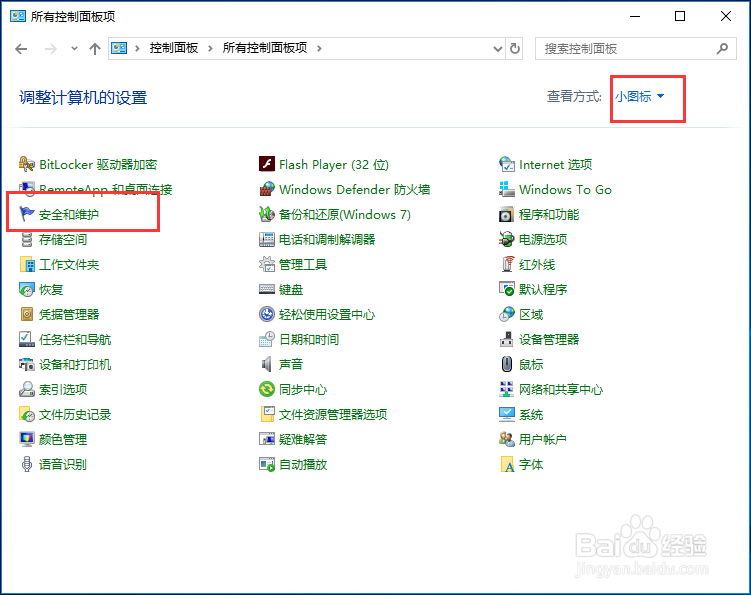751x595 pixels.
Task: Open the Windows To Go link
Action: click(565, 190)
